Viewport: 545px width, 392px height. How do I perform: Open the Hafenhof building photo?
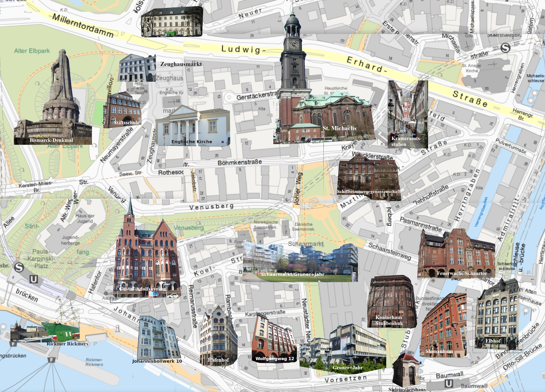[218, 336]
